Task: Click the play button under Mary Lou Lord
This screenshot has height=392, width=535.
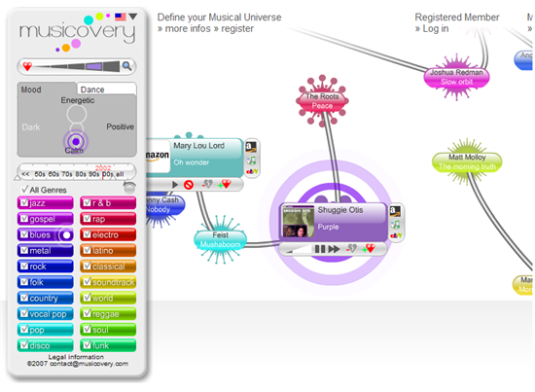Action: tap(175, 185)
